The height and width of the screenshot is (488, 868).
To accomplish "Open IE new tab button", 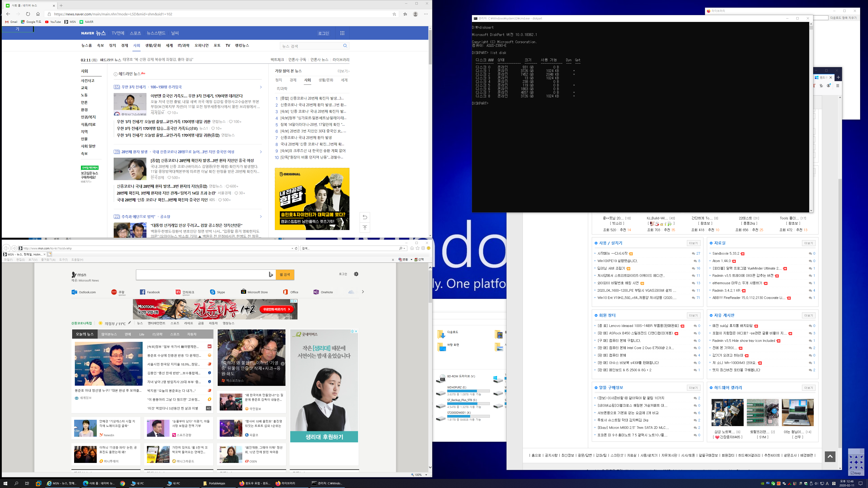I will coord(49,254).
